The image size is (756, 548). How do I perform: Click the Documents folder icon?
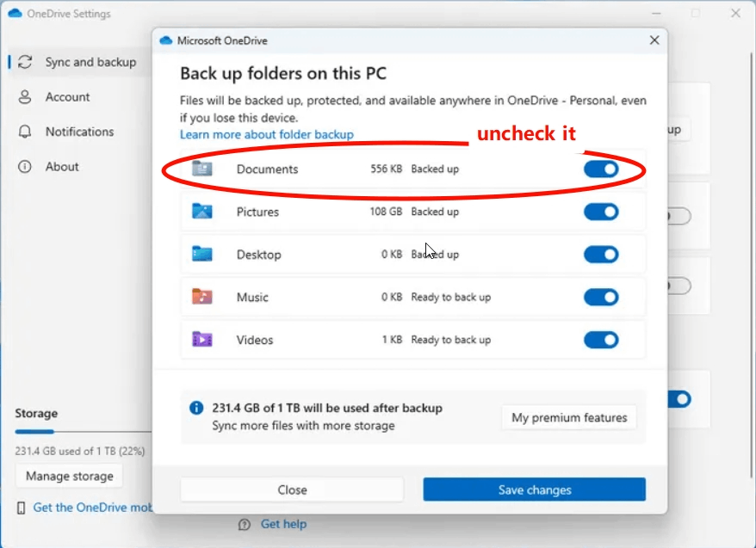201,169
